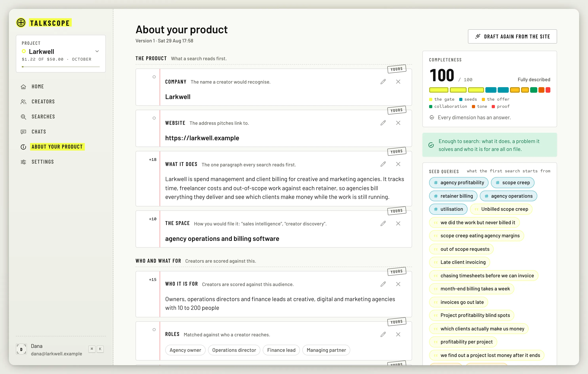
Task: Edit the Company field with pencil icon
Action: [383, 82]
